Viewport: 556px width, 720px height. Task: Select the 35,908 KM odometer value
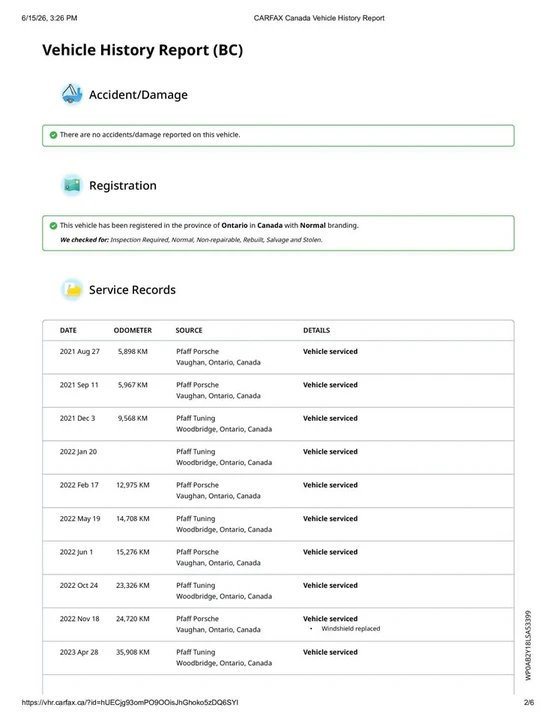tap(133, 652)
